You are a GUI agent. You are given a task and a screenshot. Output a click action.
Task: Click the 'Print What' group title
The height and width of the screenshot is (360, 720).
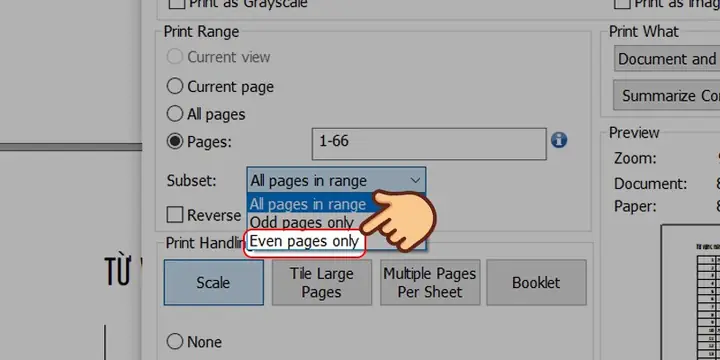point(644,32)
